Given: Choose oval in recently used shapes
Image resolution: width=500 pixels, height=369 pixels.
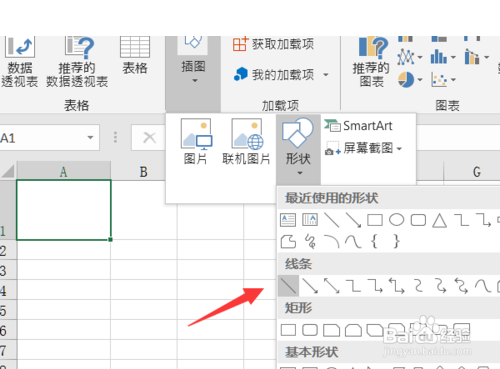Looking at the screenshot, I should pos(396,220).
